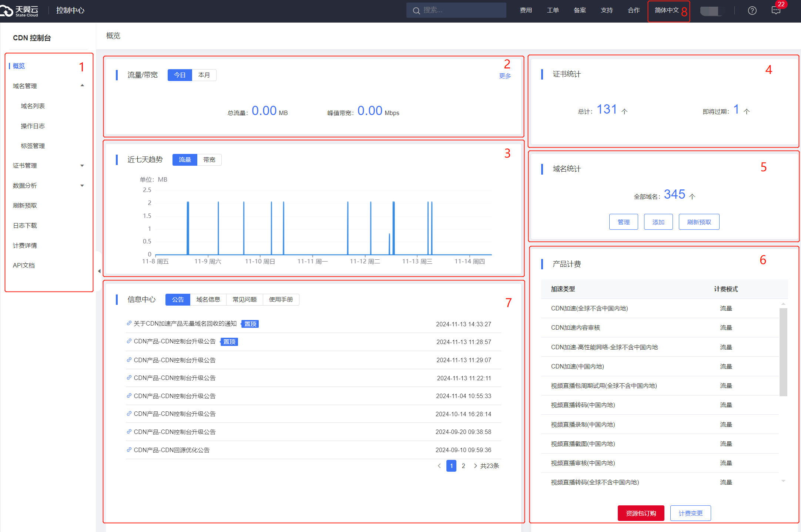Click the 置顶 tag on the 11:28:57 notice

(x=229, y=341)
